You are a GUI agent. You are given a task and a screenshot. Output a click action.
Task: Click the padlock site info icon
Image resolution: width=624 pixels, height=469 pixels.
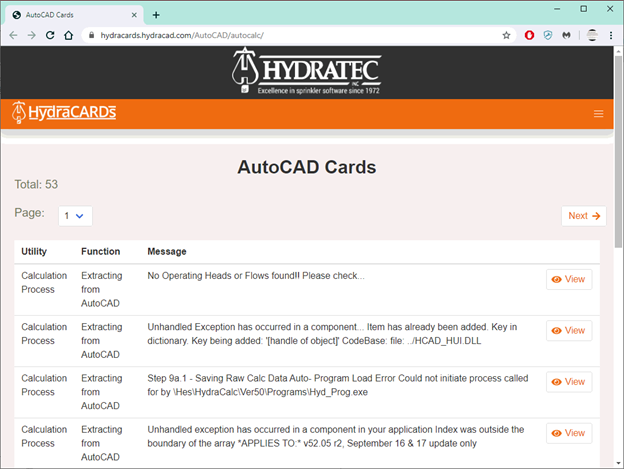[92, 35]
